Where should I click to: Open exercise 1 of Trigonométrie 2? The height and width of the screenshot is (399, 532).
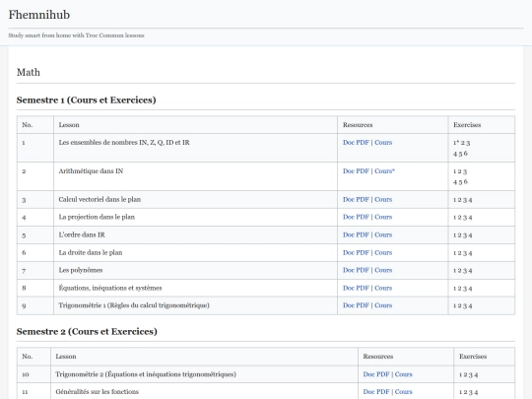point(461,375)
